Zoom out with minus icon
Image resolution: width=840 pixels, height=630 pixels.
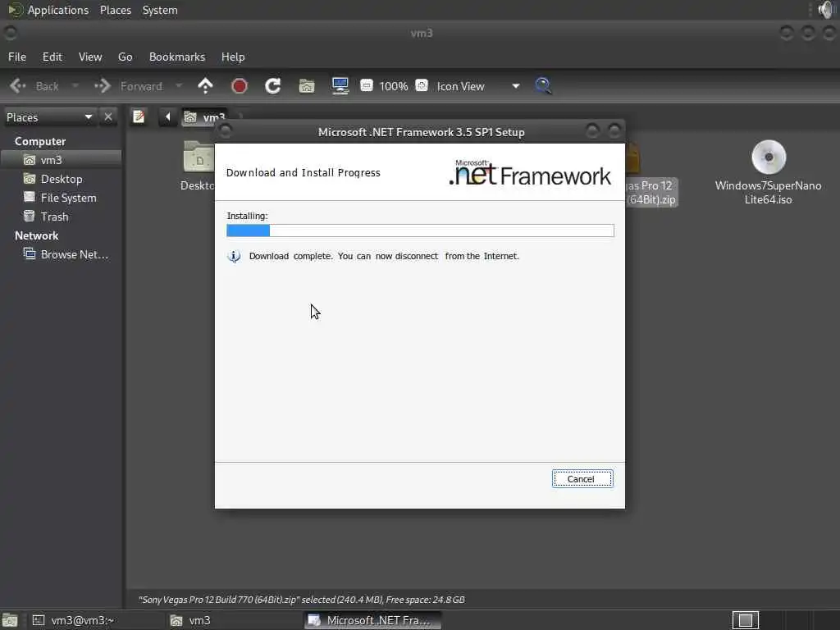point(367,85)
